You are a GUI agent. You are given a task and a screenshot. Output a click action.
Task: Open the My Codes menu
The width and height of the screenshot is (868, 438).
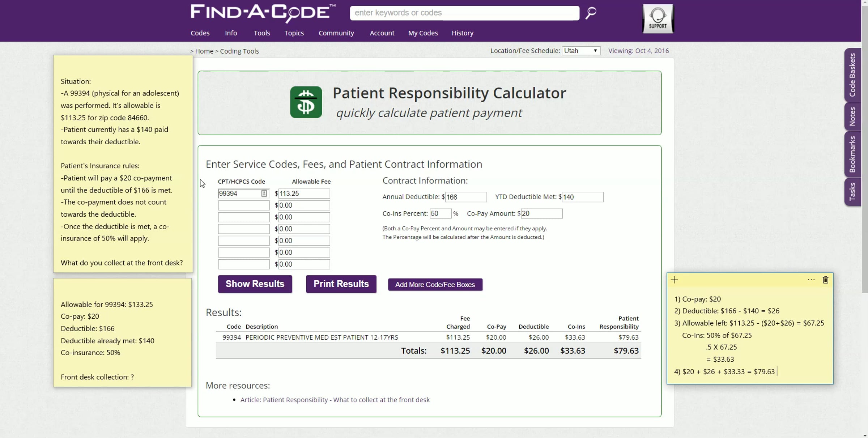(423, 33)
